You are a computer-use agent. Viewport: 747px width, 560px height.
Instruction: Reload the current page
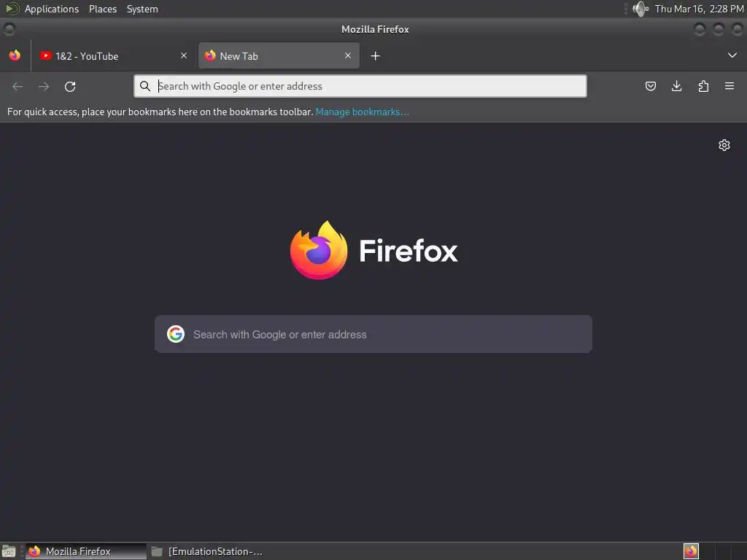pyautogui.click(x=70, y=86)
